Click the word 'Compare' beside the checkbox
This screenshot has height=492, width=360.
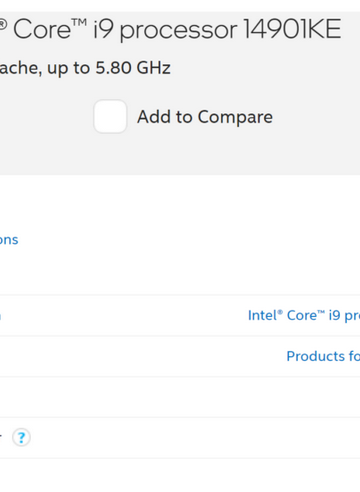[x=235, y=117]
